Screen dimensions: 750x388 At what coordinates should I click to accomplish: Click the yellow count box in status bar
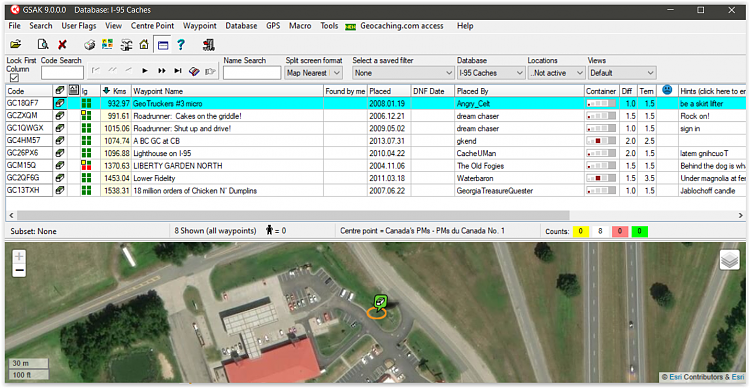pyautogui.click(x=580, y=232)
